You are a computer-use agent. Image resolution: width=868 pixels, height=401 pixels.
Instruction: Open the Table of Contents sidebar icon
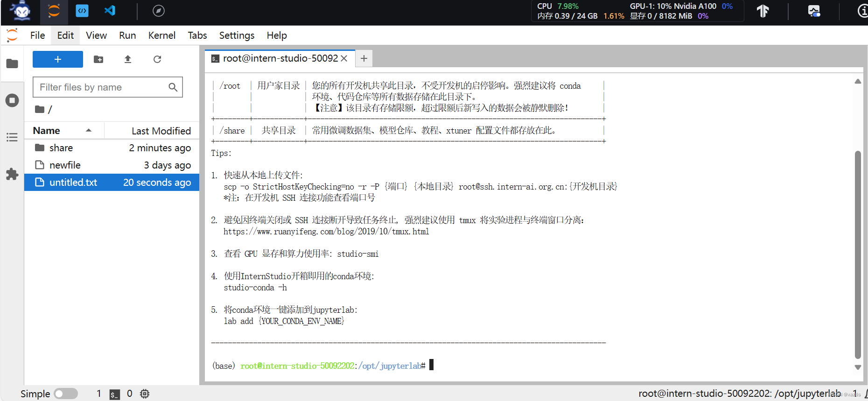coord(12,137)
